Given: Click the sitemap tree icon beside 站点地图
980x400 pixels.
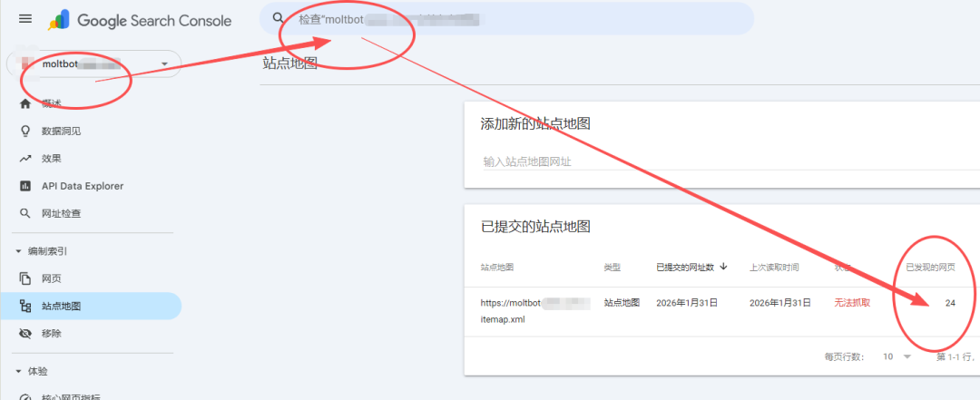Looking at the screenshot, I should [x=25, y=307].
